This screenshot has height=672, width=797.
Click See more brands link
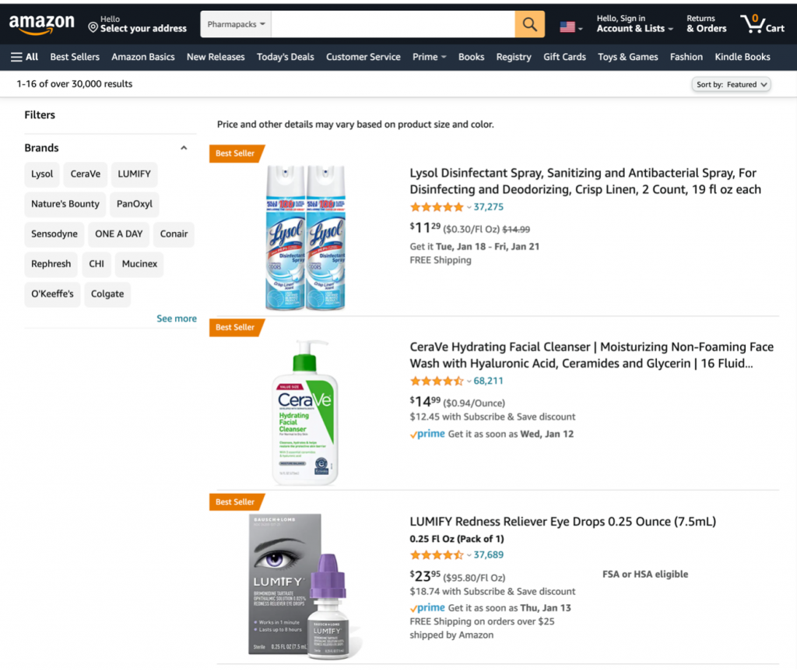point(177,318)
